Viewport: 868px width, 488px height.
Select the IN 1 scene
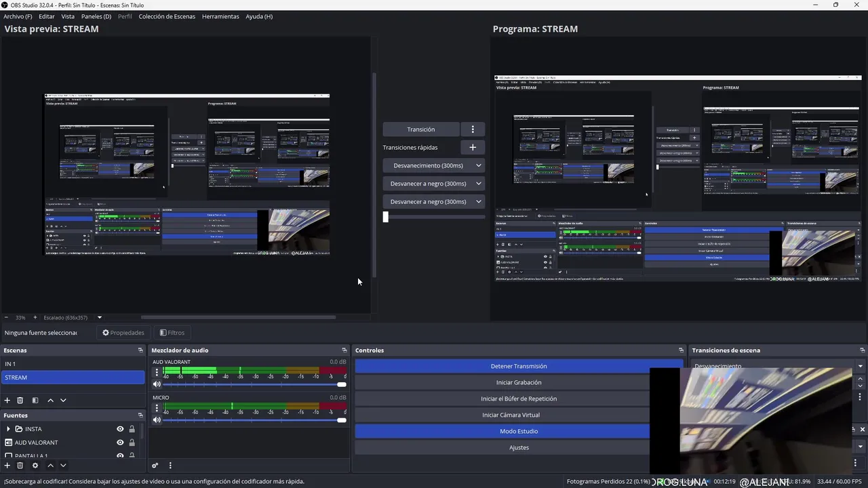(x=73, y=364)
